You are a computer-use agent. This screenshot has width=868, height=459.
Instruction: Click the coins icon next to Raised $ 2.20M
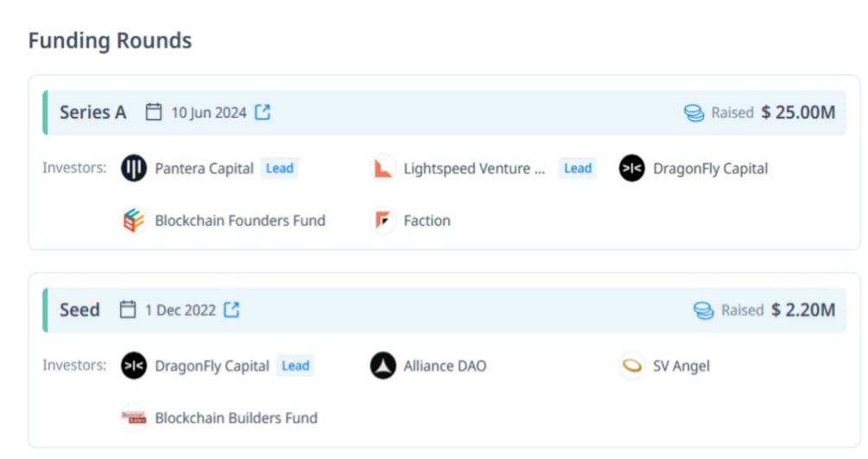[x=704, y=309]
